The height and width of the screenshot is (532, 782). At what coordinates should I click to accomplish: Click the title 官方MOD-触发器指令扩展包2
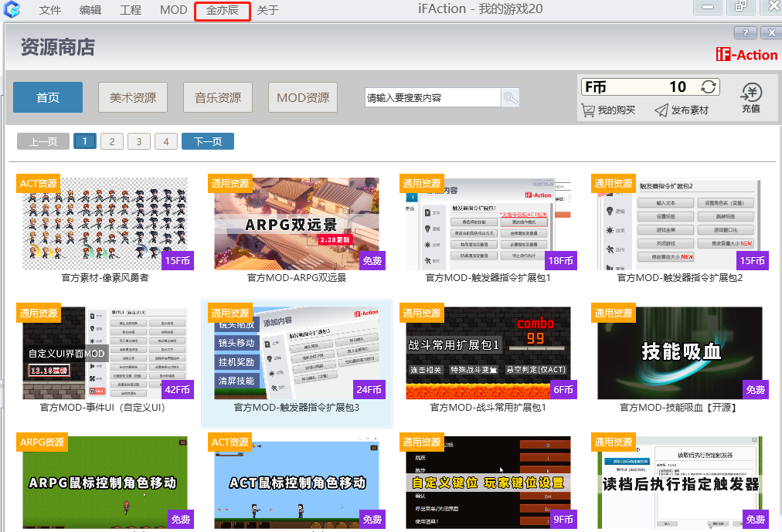680,278
